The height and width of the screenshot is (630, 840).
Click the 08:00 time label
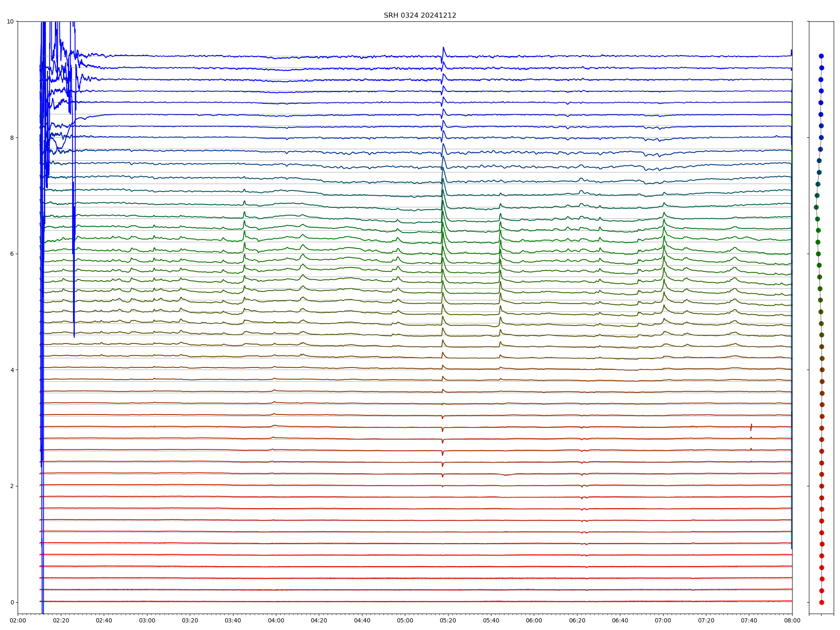(792, 621)
